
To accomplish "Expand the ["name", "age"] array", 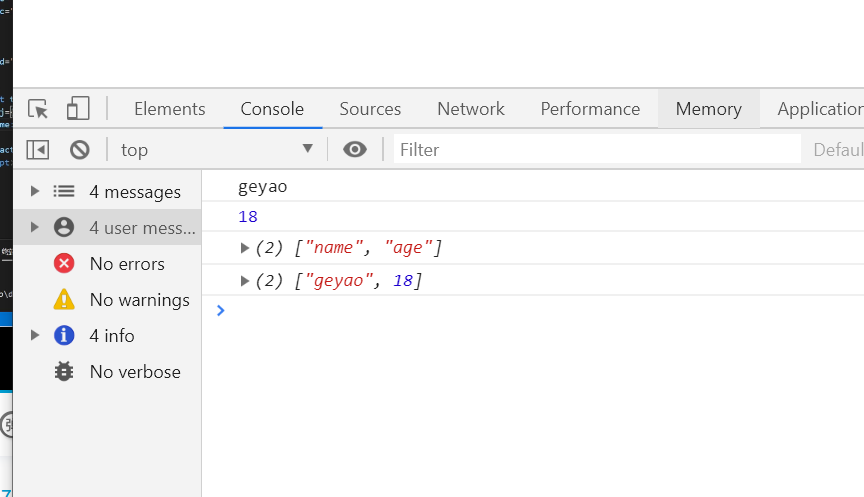I will [x=245, y=248].
